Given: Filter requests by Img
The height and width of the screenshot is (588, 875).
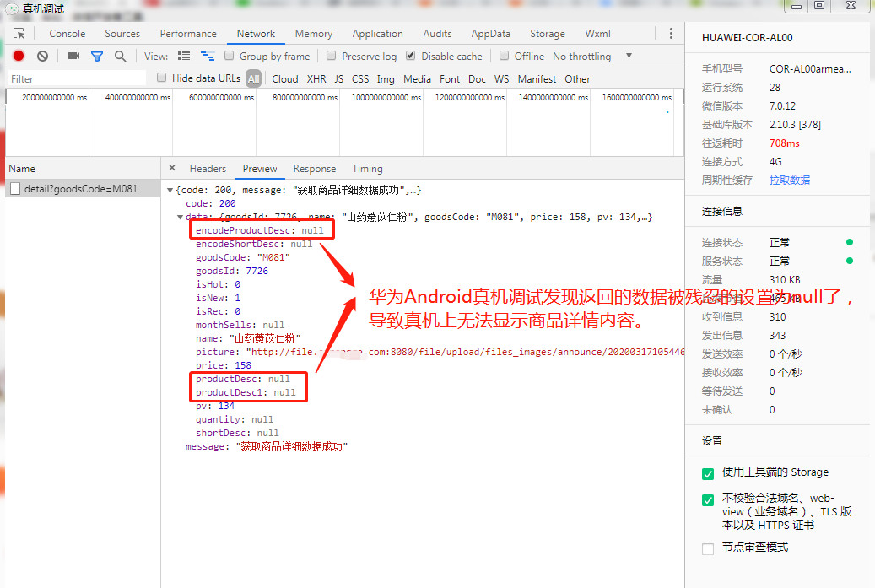Looking at the screenshot, I should [x=386, y=78].
